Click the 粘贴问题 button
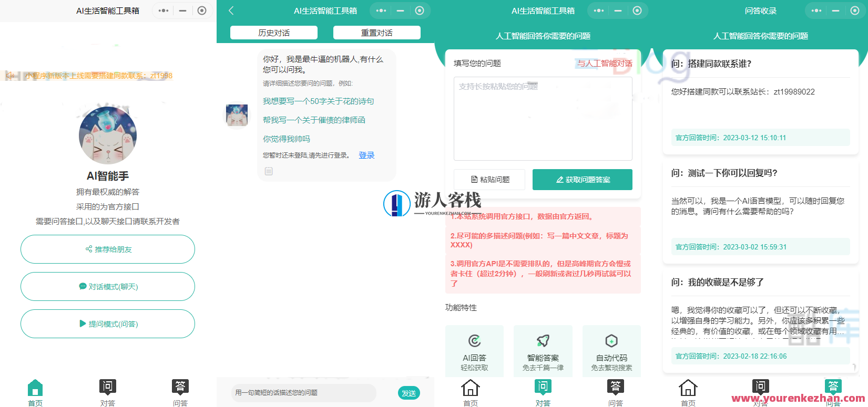Image resolution: width=868 pixels, height=407 pixels. [489, 180]
